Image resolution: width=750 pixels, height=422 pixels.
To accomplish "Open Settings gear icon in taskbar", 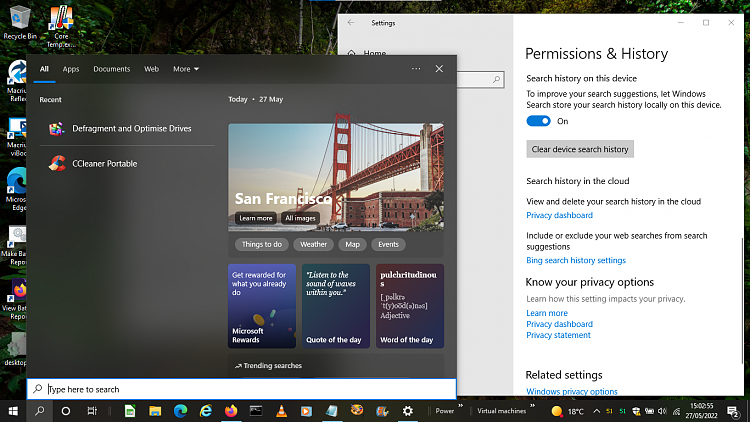I will tap(407, 411).
